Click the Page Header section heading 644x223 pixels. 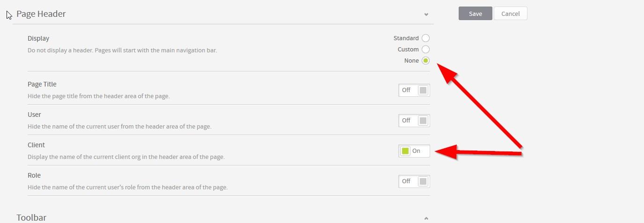coord(41,14)
